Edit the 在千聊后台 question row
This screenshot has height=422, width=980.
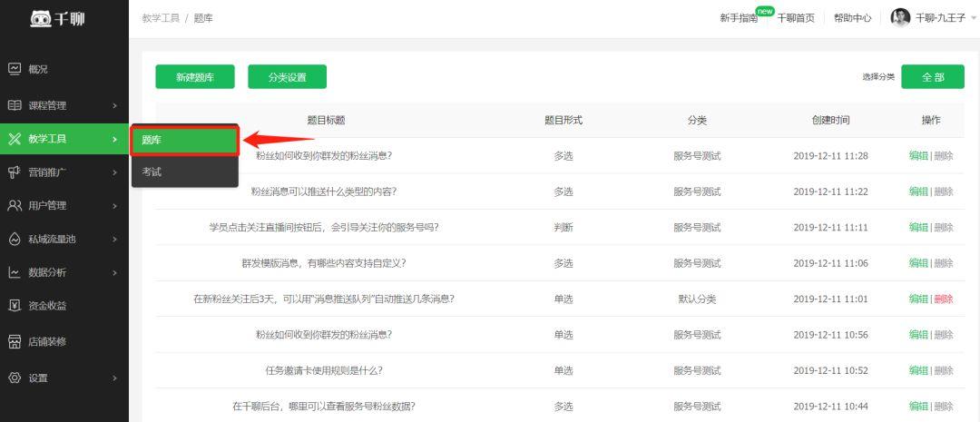[918, 407]
